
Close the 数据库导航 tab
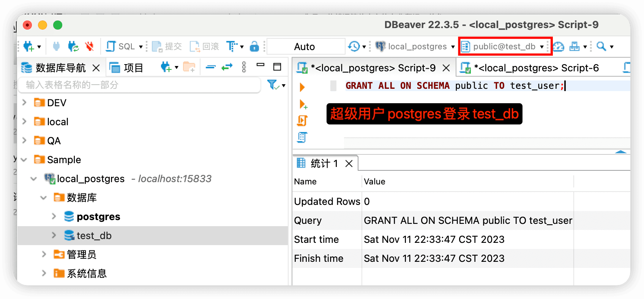pyautogui.click(x=96, y=68)
